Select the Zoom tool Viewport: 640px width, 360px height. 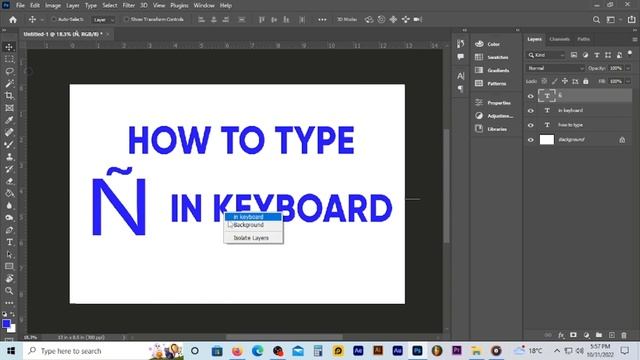coord(9,291)
